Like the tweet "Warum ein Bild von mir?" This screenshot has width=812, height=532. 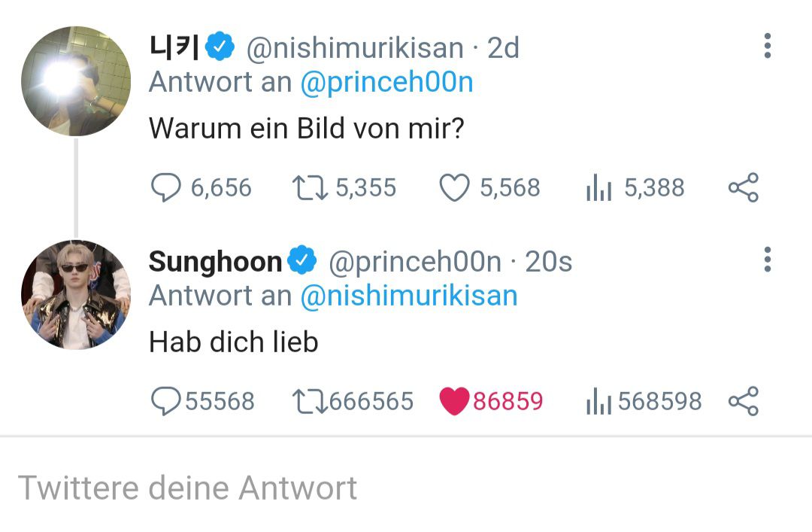[455, 187]
